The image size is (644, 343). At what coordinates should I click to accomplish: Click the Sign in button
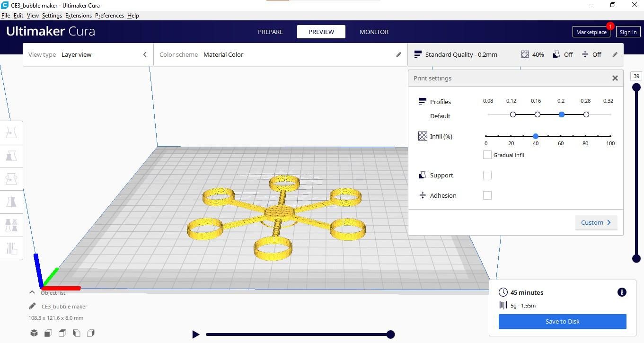click(628, 32)
